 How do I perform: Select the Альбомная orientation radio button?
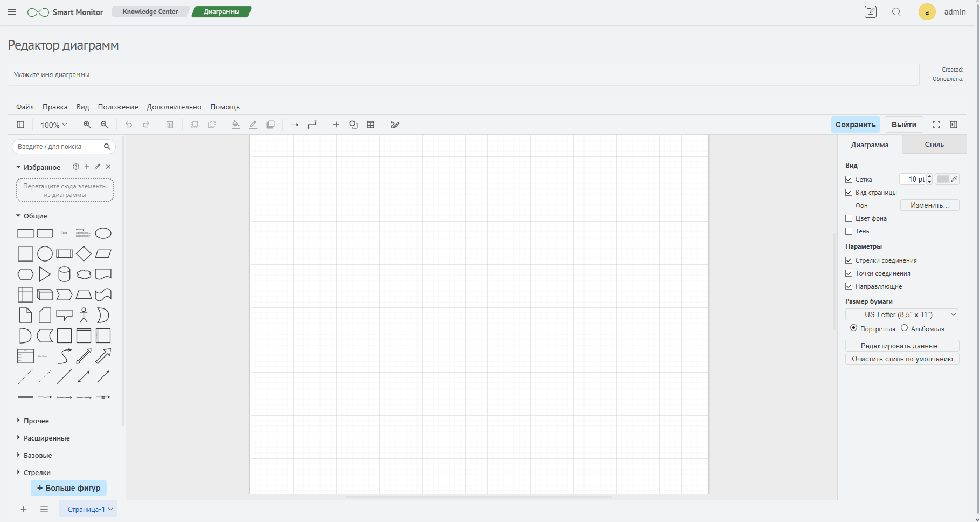click(x=905, y=328)
